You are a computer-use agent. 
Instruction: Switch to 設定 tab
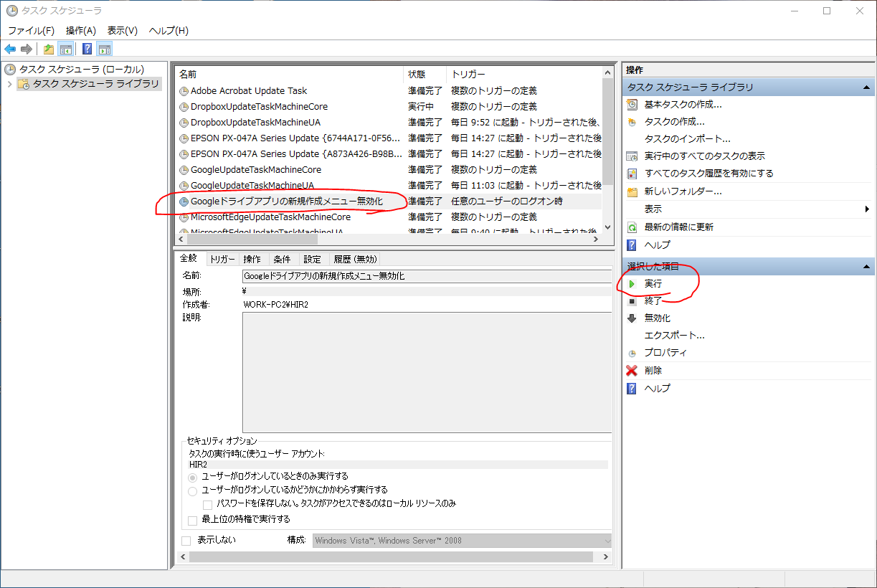point(312,260)
